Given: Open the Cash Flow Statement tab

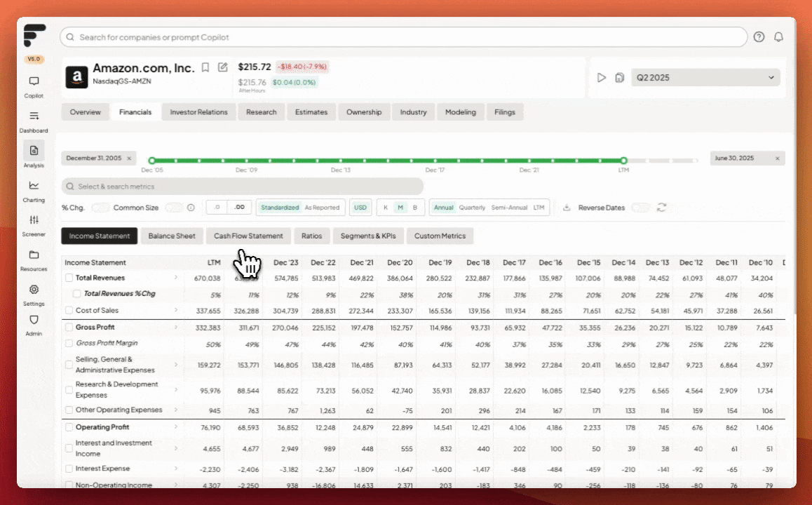Looking at the screenshot, I should (x=248, y=236).
